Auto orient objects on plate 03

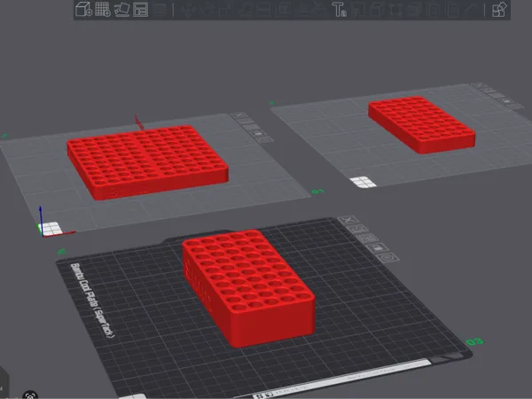pos(358,229)
